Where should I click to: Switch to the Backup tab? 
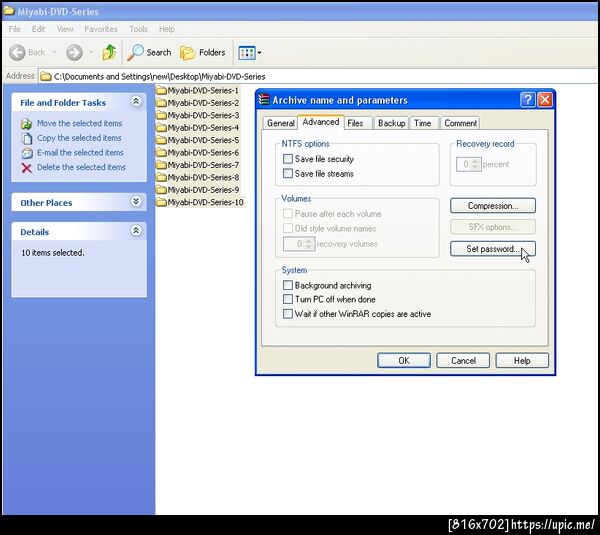391,123
